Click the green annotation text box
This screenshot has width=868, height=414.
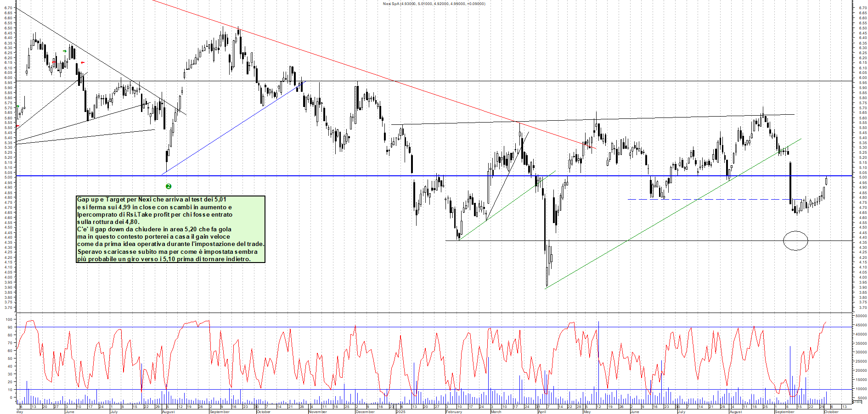click(x=170, y=229)
